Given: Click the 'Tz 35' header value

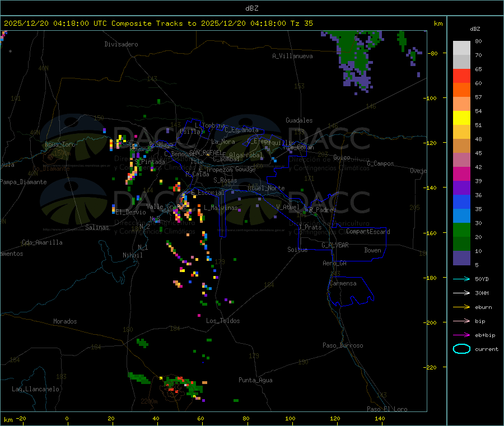Looking at the screenshot, I should coord(301,24).
